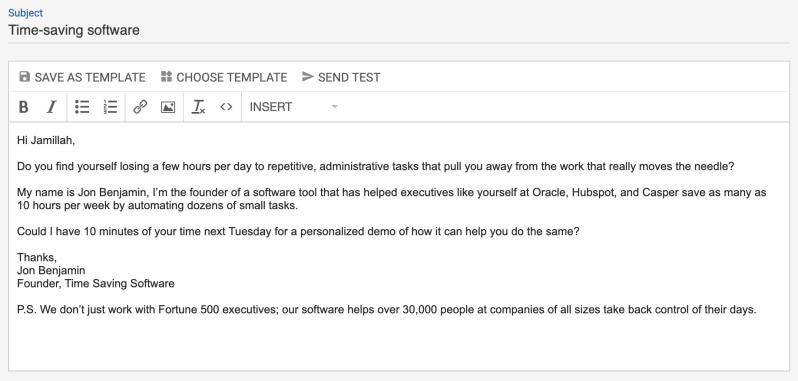The width and height of the screenshot is (798, 381).
Task: Toggle italic formatting
Action: (x=51, y=107)
